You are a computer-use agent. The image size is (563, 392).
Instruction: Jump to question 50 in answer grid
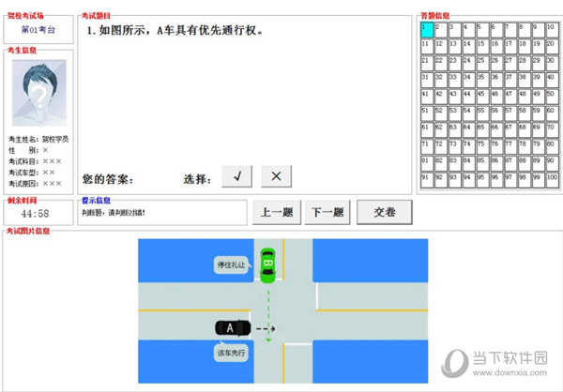pyautogui.click(x=551, y=96)
